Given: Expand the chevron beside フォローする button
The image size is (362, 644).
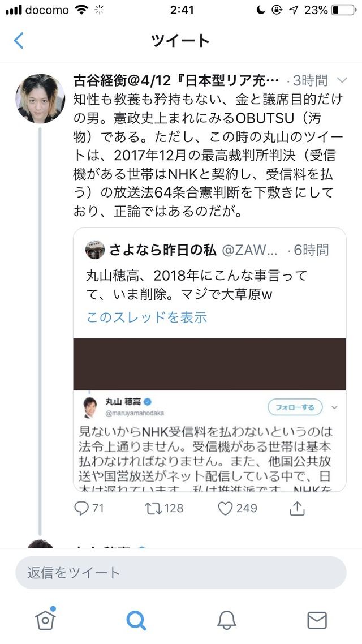Looking at the screenshot, I should point(334,407).
